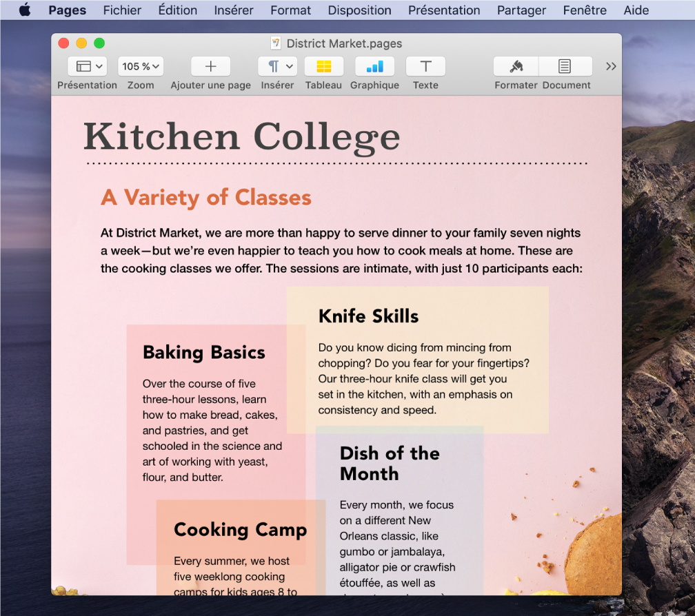Screen dimensions: 695x616
Task: Click the Knife Skills description paragraph
Action: tap(424, 379)
